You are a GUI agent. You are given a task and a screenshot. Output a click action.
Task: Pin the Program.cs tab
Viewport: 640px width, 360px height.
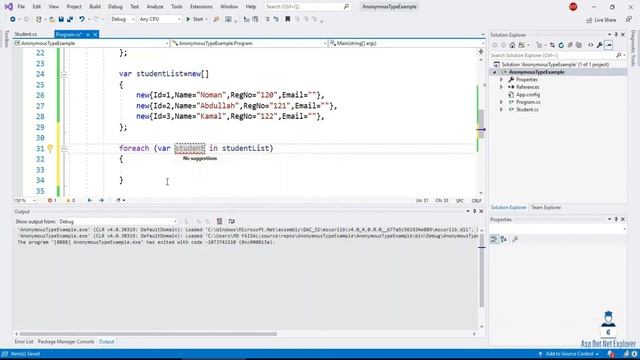[x=88, y=35]
